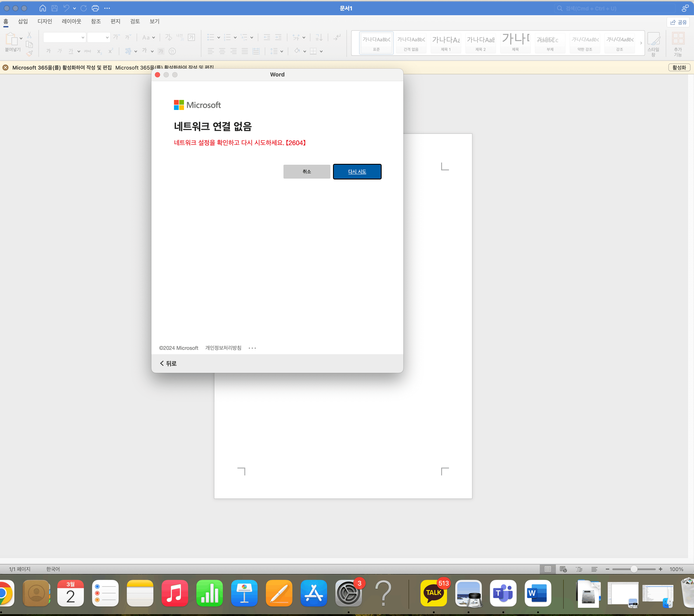Expand the styles gallery arrow
Viewport: 694px width, 616px height.
(x=641, y=43)
